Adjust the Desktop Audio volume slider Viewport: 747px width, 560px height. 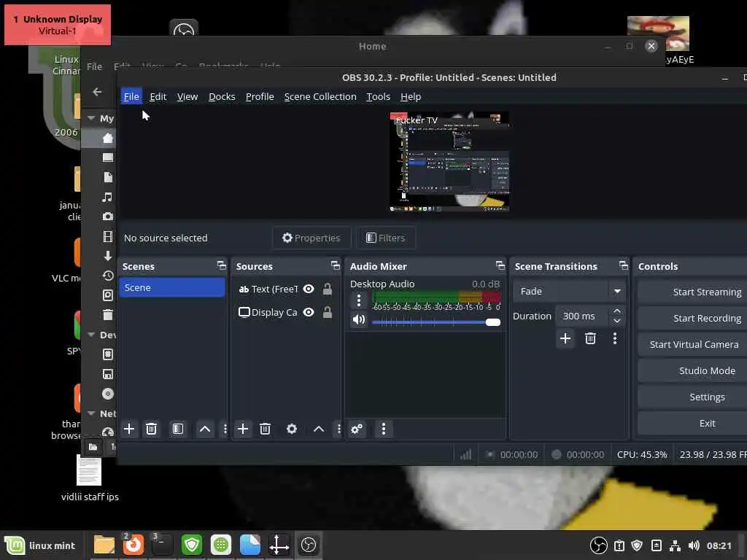(x=436, y=322)
